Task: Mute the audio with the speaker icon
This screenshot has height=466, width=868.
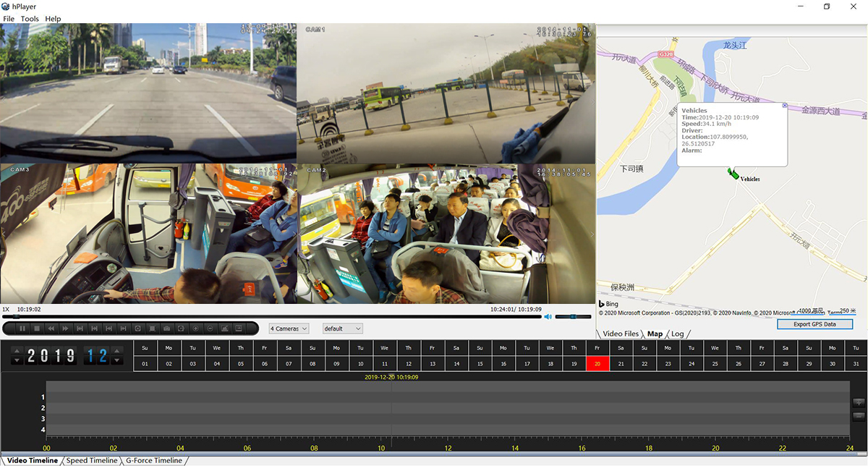Action: [548, 315]
